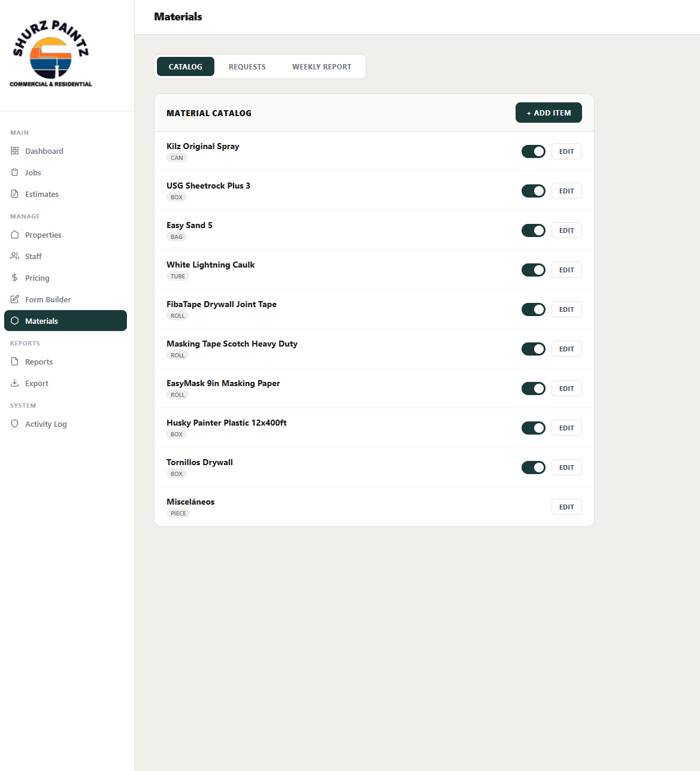The height and width of the screenshot is (771, 700).
Task: Click the Reports file icon
Action: pyautogui.click(x=15, y=362)
